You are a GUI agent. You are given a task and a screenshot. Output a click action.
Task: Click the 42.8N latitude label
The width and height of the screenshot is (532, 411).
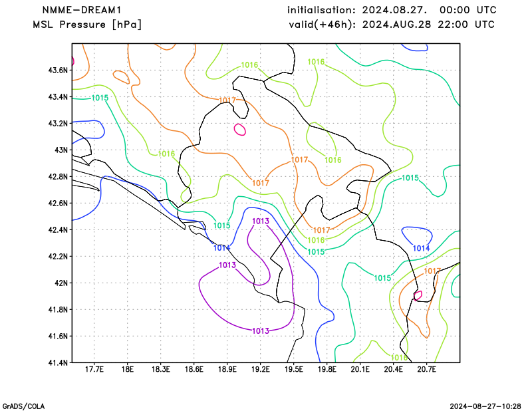coord(58,177)
